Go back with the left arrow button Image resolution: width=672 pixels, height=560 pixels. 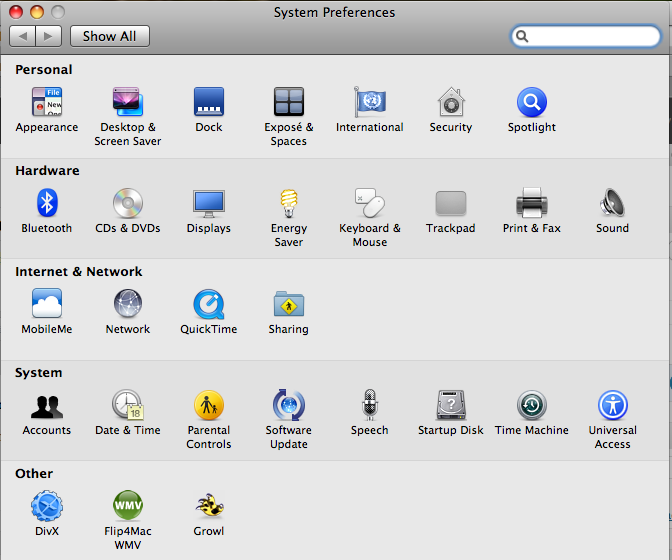[23, 36]
